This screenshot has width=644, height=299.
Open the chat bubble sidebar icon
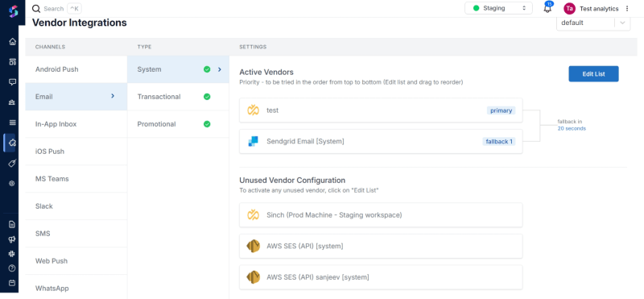point(12,82)
